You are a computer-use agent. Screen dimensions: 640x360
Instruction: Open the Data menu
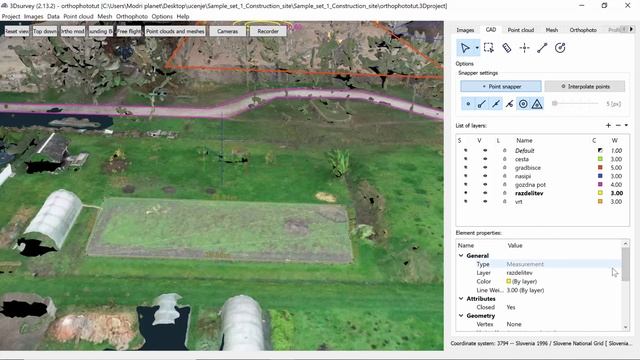[53, 16]
